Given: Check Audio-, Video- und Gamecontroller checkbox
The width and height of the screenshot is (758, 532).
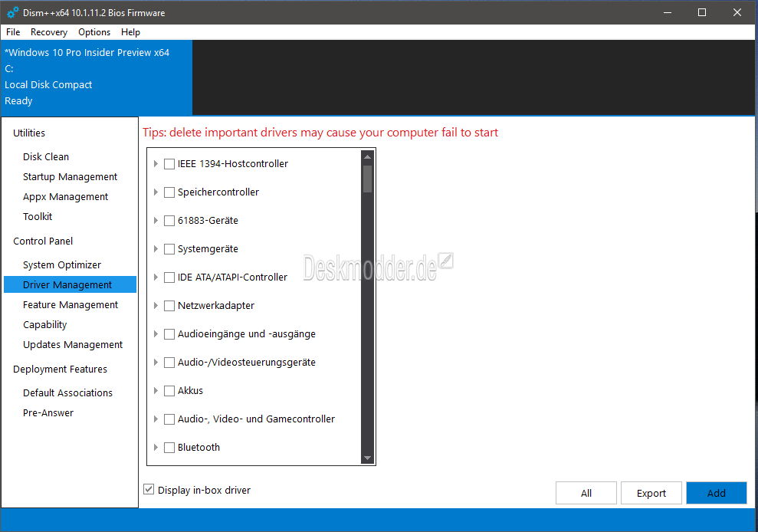Looking at the screenshot, I should (169, 419).
